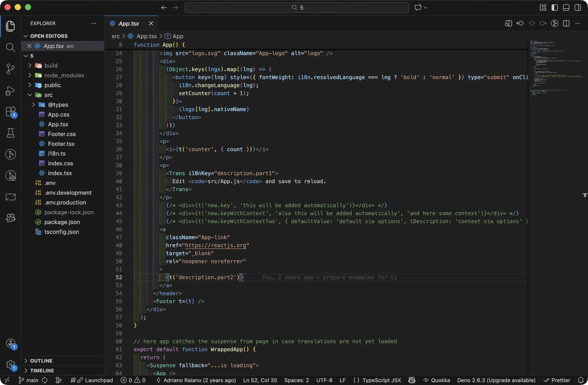Split the editor using the split icon
Image resolution: width=588 pixels, height=385 pixels.
pos(566,23)
